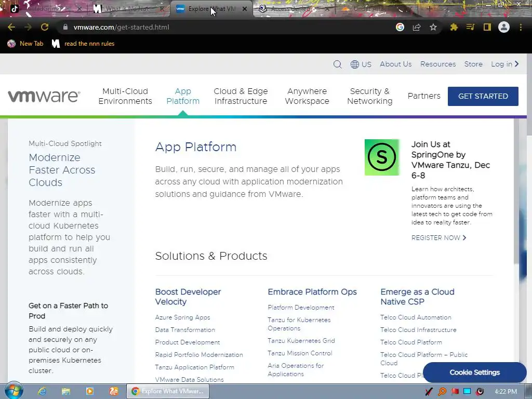Open the media control playlist icon
This screenshot has height=399, width=532.
470,27
